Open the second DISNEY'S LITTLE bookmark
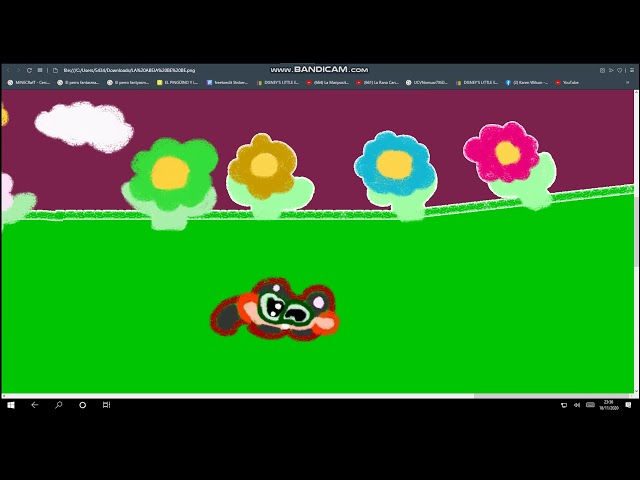The height and width of the screenshot is (480, 640). pyautogui.click(x=477, y=82)
